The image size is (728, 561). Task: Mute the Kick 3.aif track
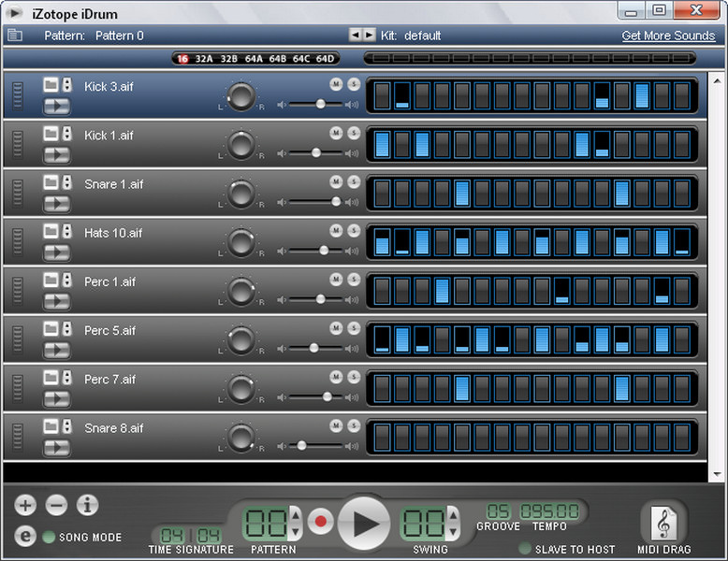click(336, 84)
